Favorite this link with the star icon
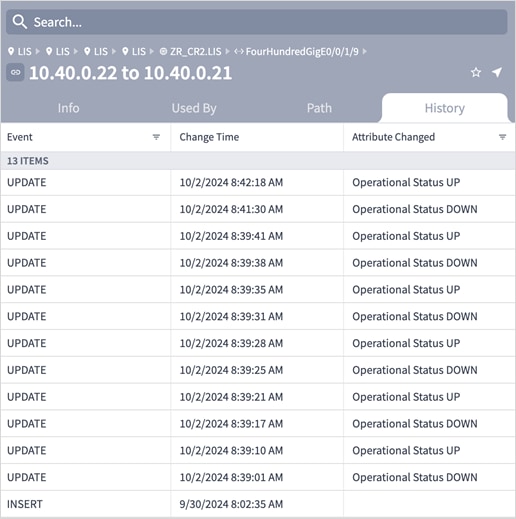Screen dimensions: 516x519 (x=476, y=72)
